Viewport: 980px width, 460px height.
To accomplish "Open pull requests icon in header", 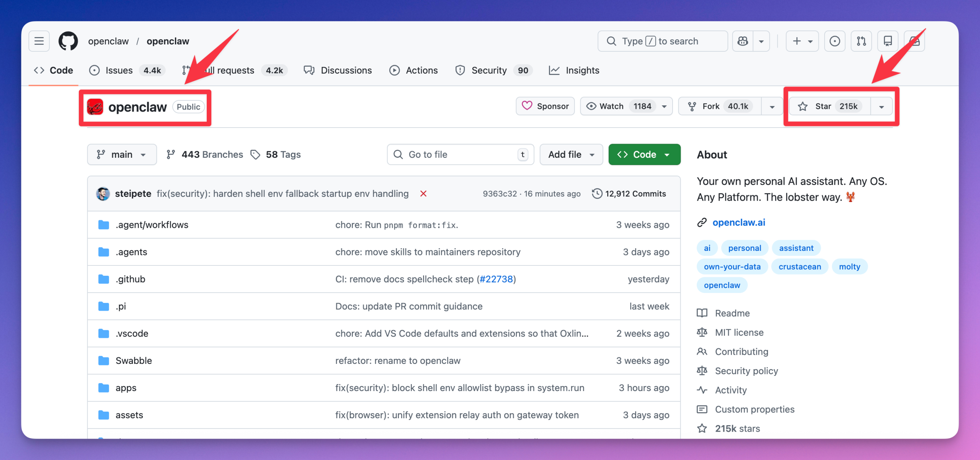I will point(861,41).
